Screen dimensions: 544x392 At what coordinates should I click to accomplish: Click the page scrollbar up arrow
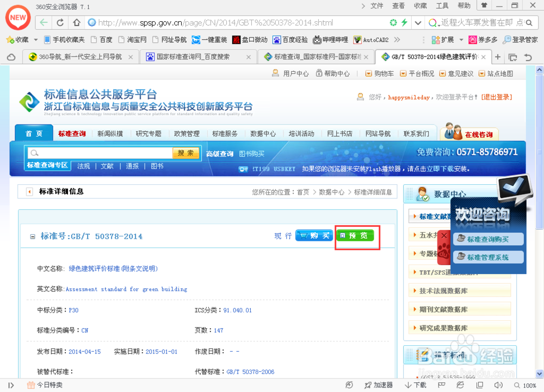(x=540, y=70)
